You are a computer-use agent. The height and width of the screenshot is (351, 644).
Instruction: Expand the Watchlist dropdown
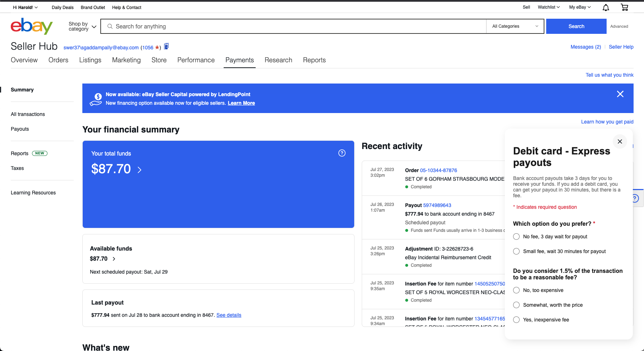point(549,7)
